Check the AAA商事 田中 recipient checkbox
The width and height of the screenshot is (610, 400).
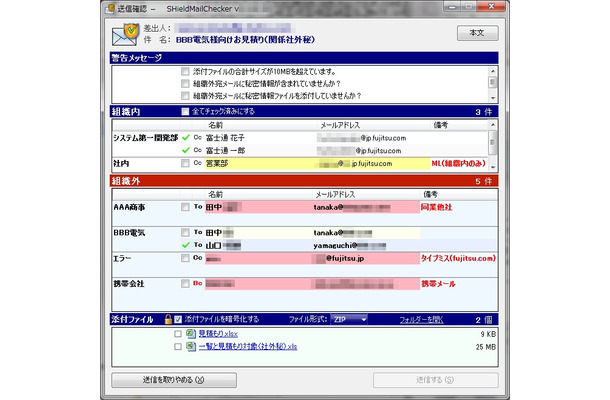click(x=185, y=207)
